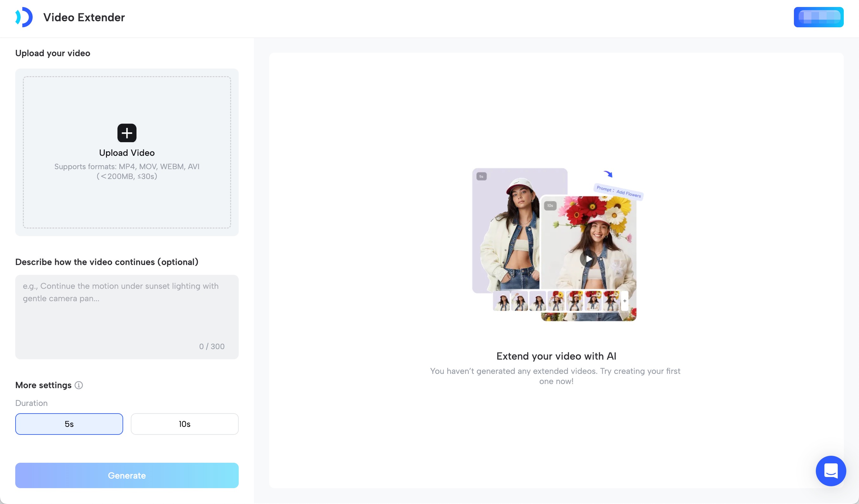The width and height of the screenshot is (859, 504).
Task: Select the first filmstrip thumbnail
Action: click(x=502, y=301)
